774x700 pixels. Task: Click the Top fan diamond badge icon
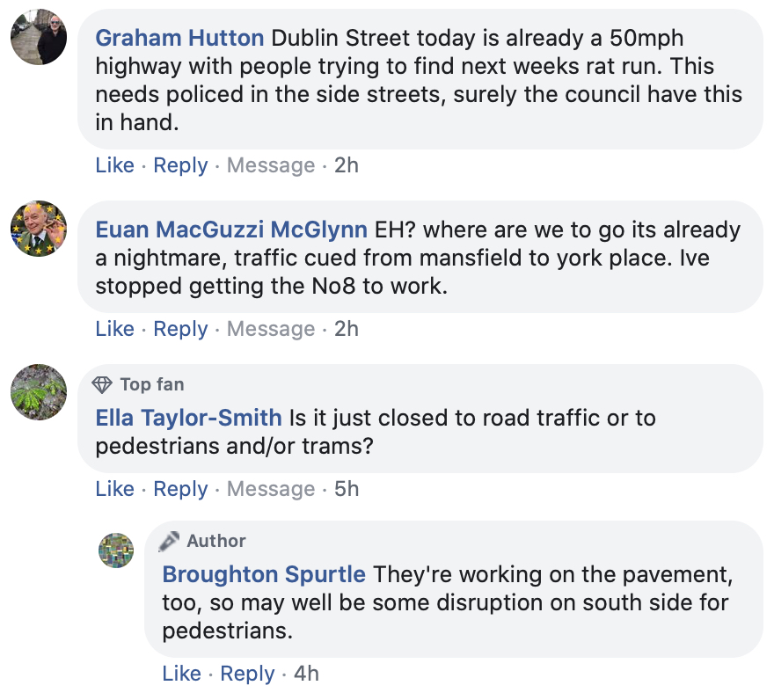click(x=102, y=385)
